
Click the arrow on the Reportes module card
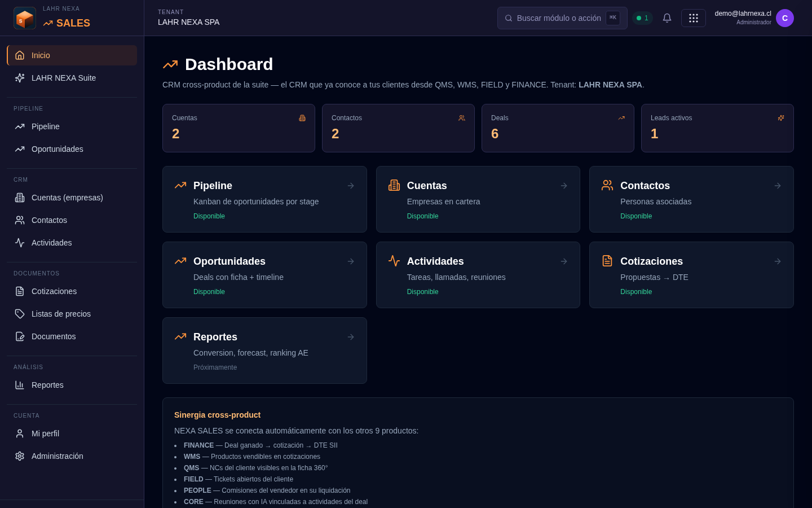tap(351, 337)
